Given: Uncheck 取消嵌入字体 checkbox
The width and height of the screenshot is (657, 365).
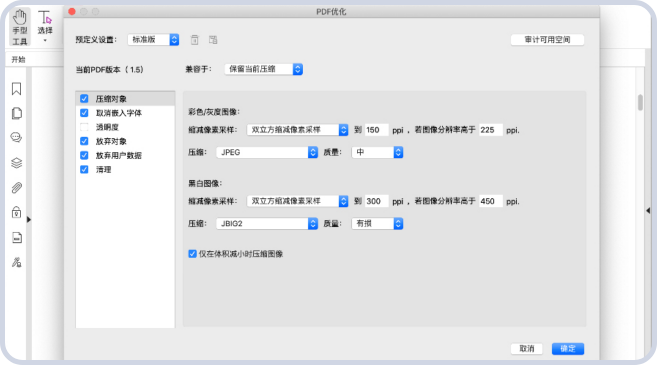Looking at the screenshot, I should tap(84, 113).
